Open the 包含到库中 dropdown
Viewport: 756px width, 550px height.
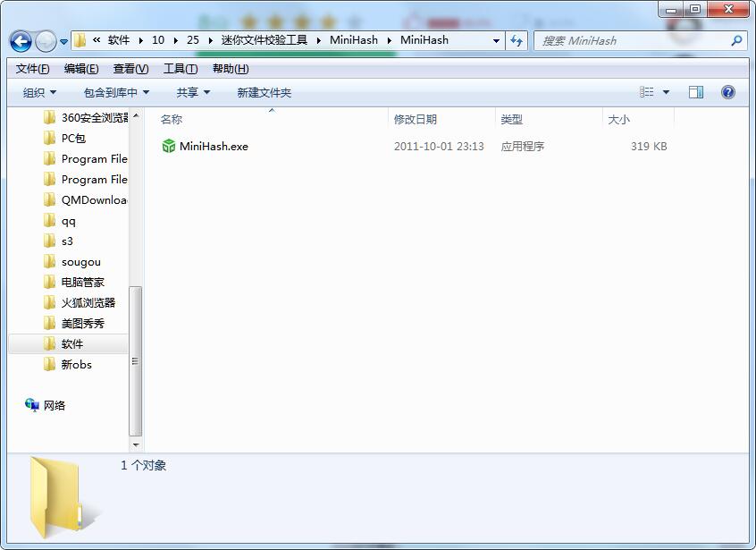(x=116, y=92)
